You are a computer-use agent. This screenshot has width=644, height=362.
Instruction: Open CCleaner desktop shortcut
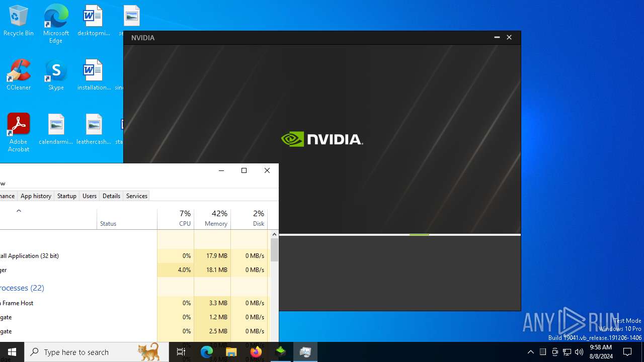tap(19, 75)
